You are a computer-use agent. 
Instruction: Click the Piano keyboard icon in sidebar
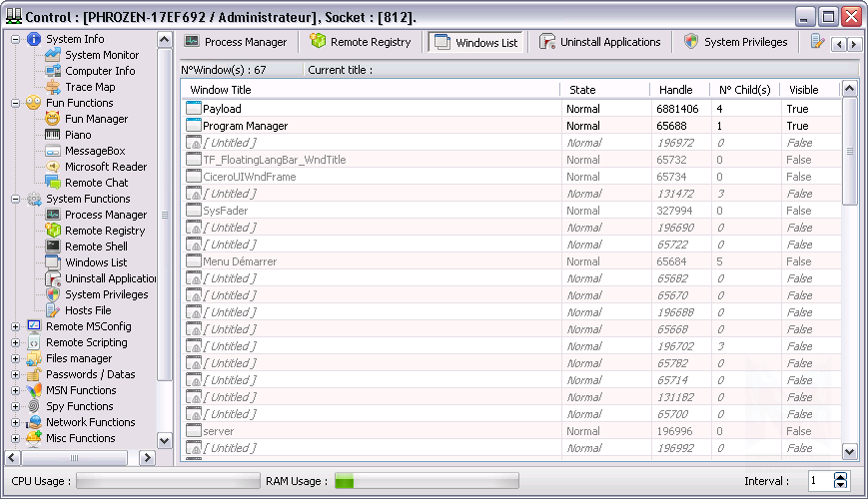pos(53,135)
